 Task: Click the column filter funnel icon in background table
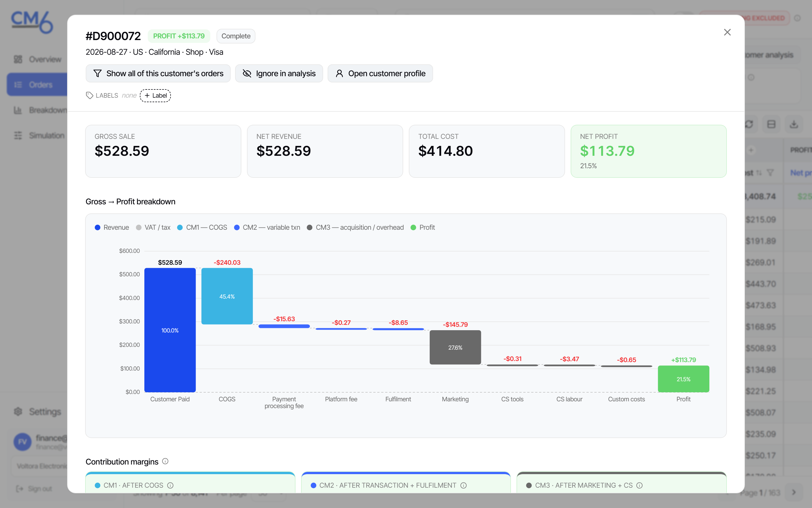[770, 173]
